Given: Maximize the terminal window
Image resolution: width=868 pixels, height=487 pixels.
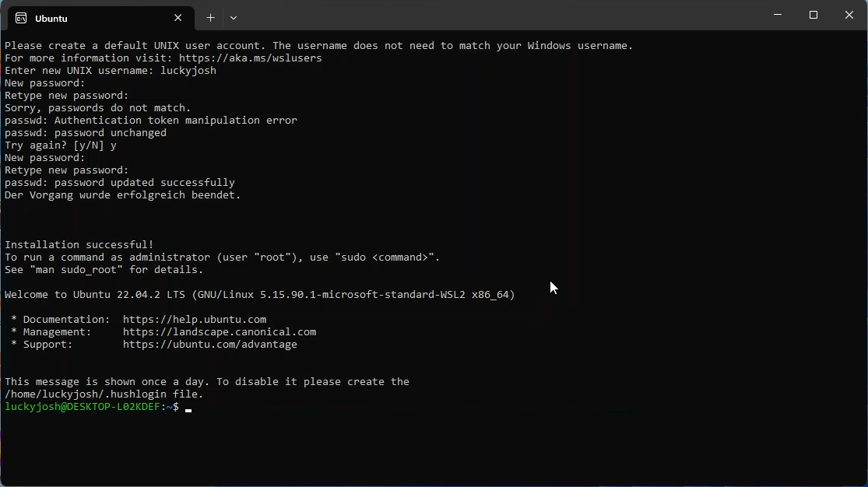Looking at the screenshot, I should point(814,15).
